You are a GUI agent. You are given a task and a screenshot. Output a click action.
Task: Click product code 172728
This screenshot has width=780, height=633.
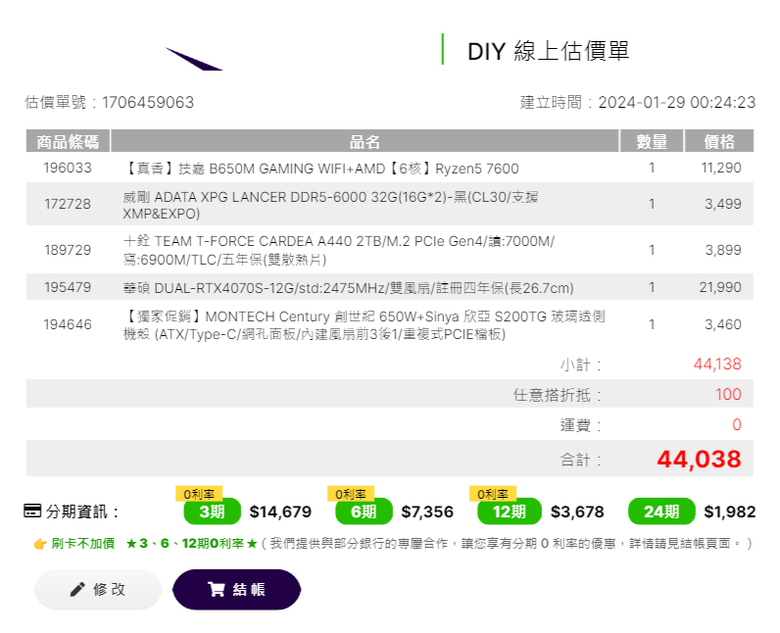click(x=68, y=204)
